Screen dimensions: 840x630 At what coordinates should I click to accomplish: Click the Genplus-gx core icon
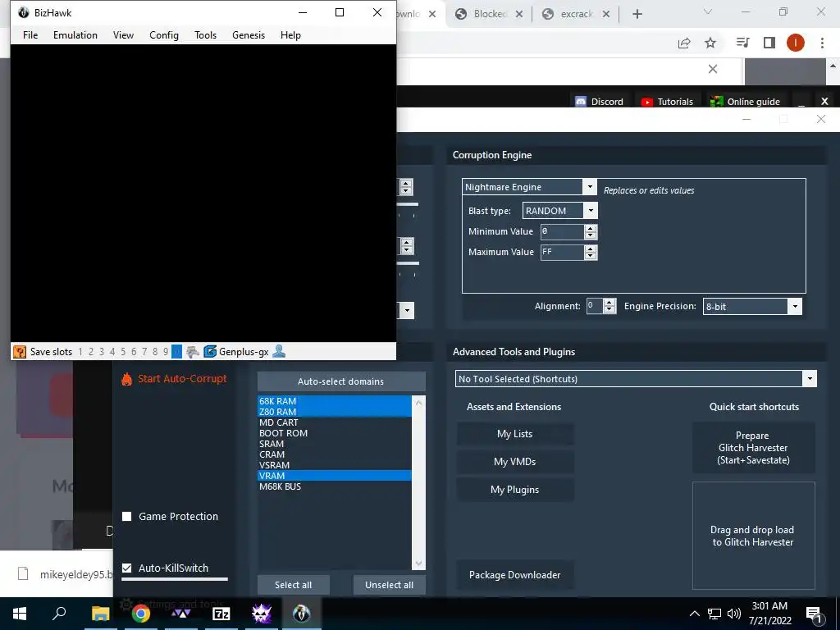pos(210,352)
